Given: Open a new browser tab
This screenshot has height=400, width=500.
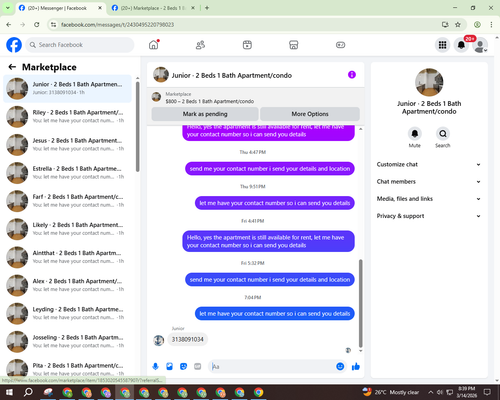Looking at the screenshot, I should [207, 8].
